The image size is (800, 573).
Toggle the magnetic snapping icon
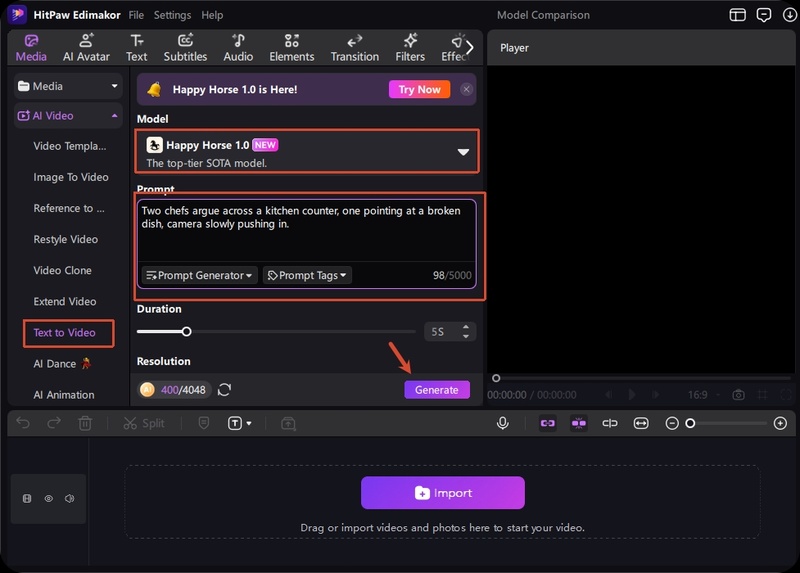tap(579, 423)
